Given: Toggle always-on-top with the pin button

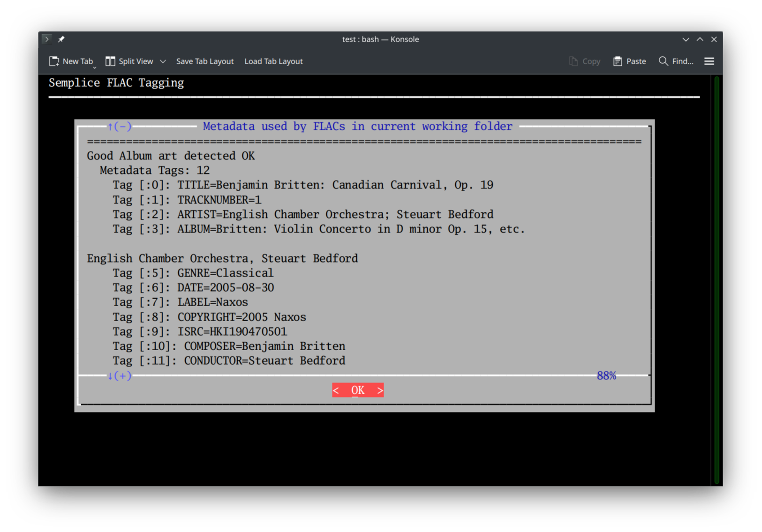Looking at the screenshot, I should pos(61,39).
